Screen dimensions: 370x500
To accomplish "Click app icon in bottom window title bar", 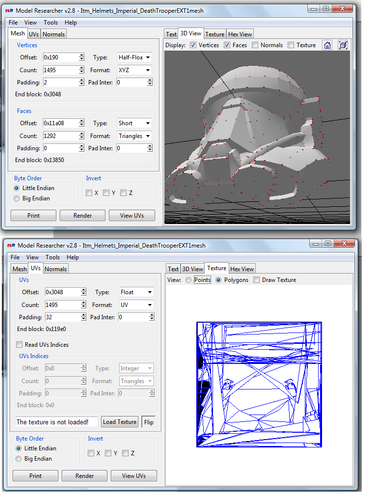I will coord(11,246).
